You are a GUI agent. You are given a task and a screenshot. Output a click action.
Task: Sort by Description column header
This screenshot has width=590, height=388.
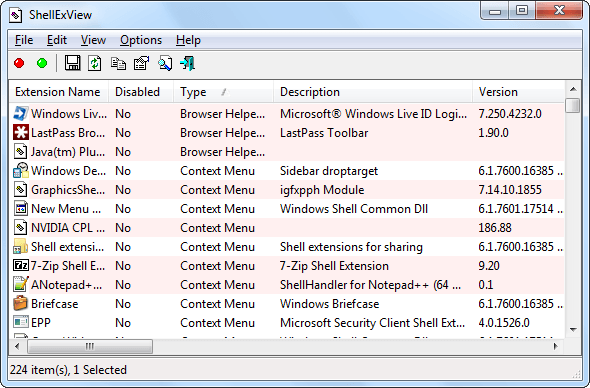tap(373, 92)
